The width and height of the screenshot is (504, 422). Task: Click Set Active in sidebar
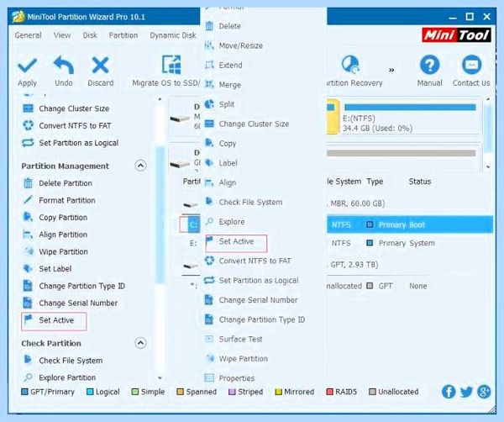tap(54, 321)
